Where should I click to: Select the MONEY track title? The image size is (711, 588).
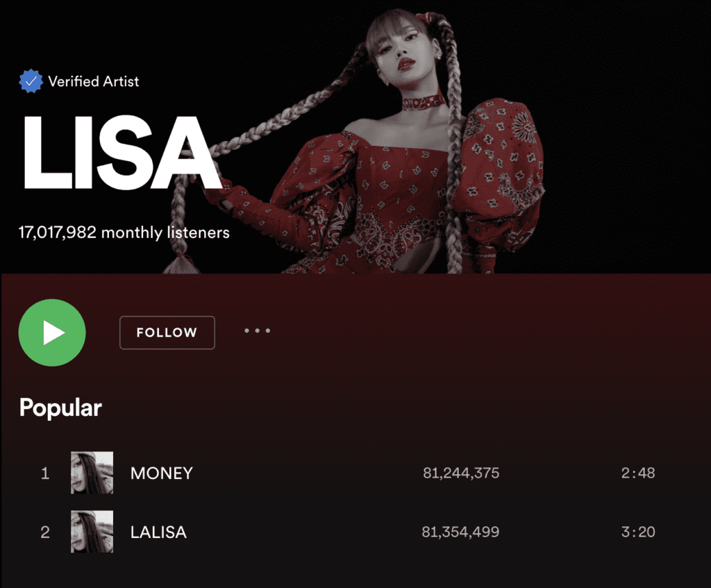pos(161,473)
